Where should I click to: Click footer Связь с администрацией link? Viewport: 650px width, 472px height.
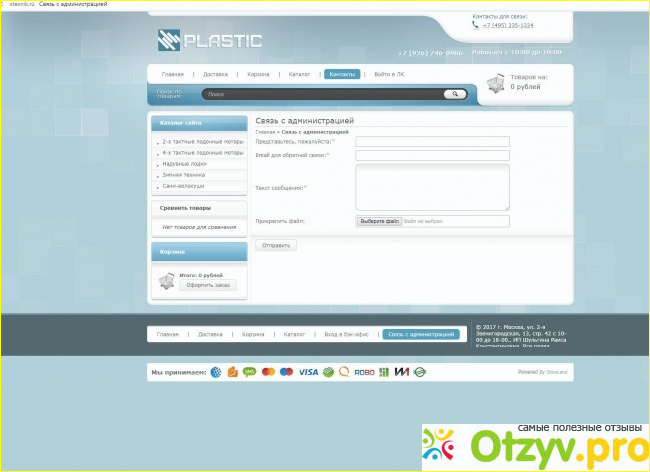(421, 334)
